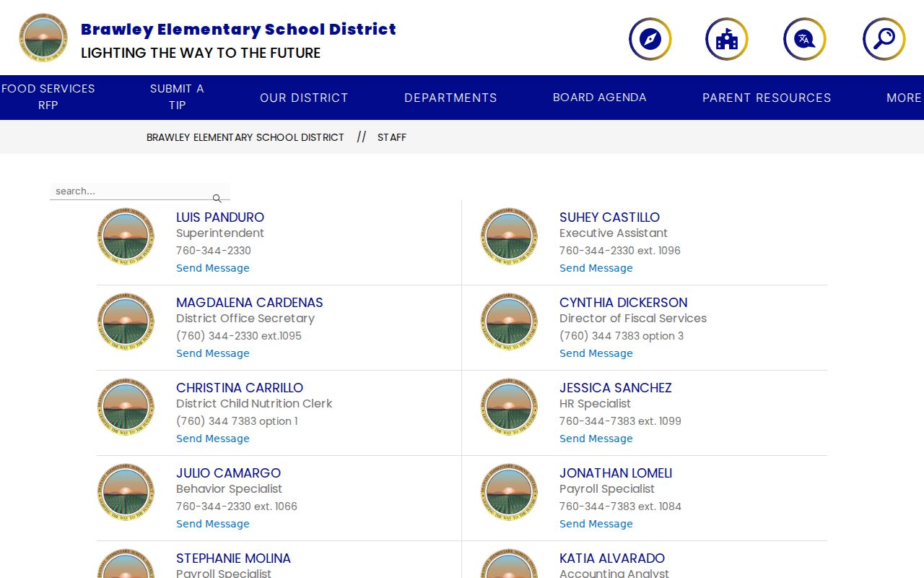Click phone (760) 344 7383 option 1
Image resolution: width=924 pixels, height=578 pixels.
pos(237,421)
